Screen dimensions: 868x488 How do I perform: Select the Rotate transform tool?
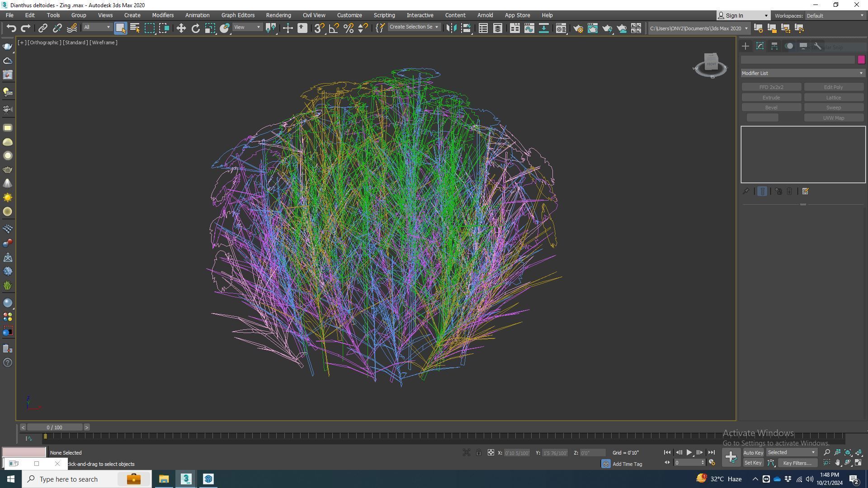pos(195,28)
